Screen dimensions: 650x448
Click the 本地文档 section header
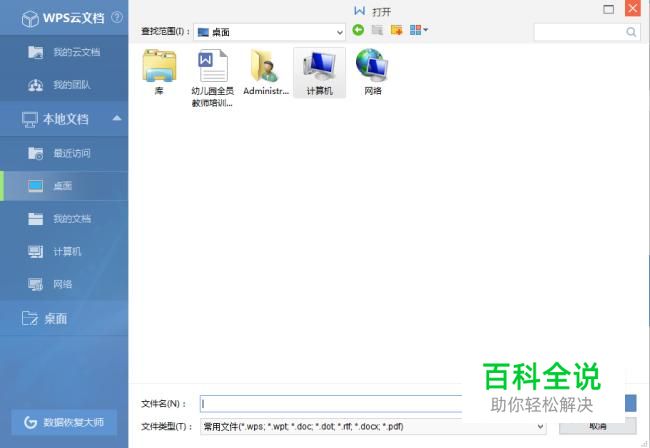64,119
